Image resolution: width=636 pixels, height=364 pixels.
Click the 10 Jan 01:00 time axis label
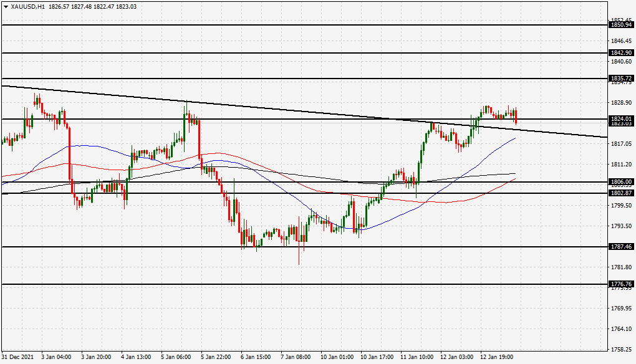(337, 357)
